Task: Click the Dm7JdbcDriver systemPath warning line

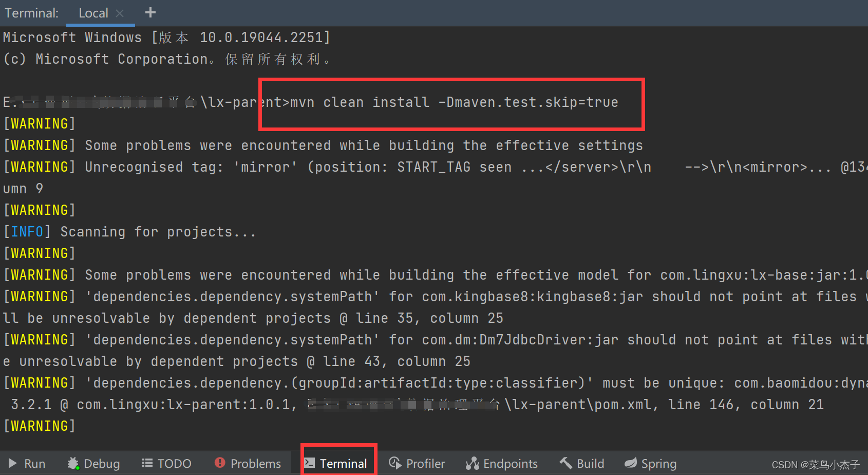Action: 434,340
